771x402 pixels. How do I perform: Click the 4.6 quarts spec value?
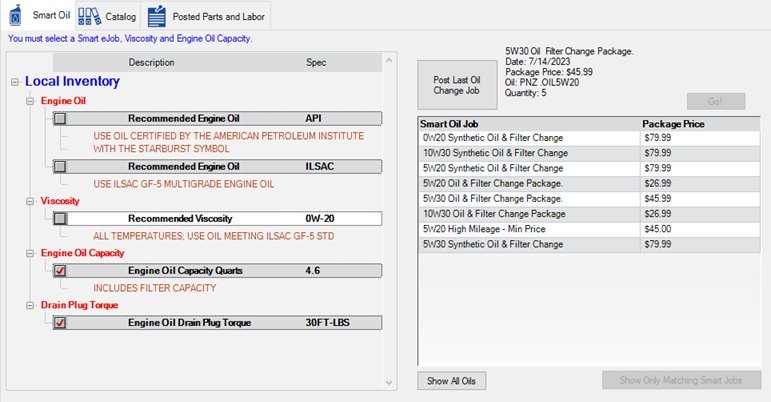point(313,271)
